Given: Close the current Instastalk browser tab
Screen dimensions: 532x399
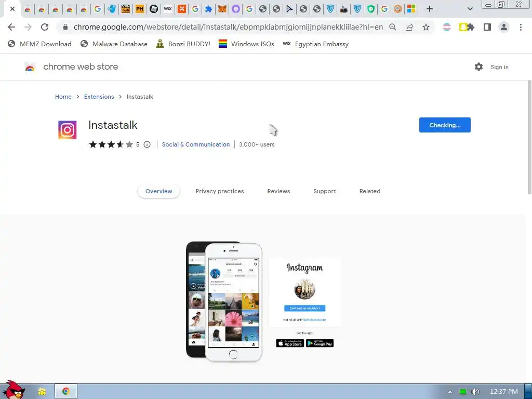Looking at the screenshot, I should pyautogui.click(x=12, y=9).
